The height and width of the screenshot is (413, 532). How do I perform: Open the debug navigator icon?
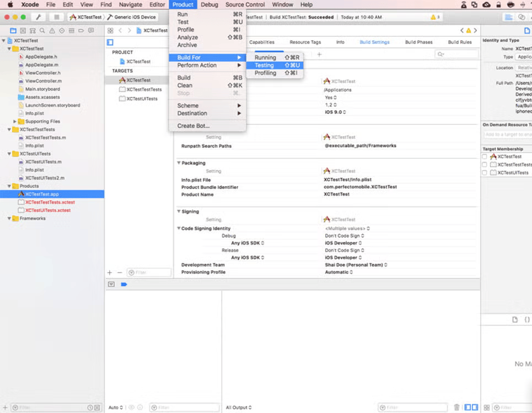(71, 30)
